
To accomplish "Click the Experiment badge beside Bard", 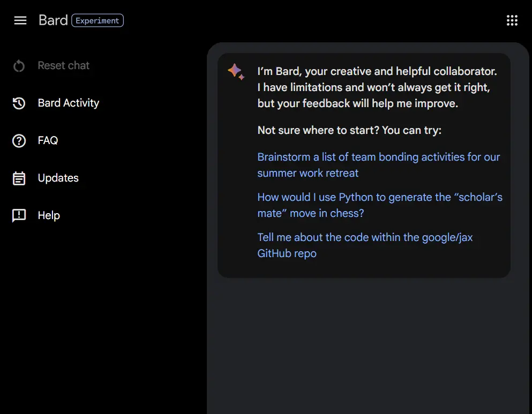I will coord(98,21).
